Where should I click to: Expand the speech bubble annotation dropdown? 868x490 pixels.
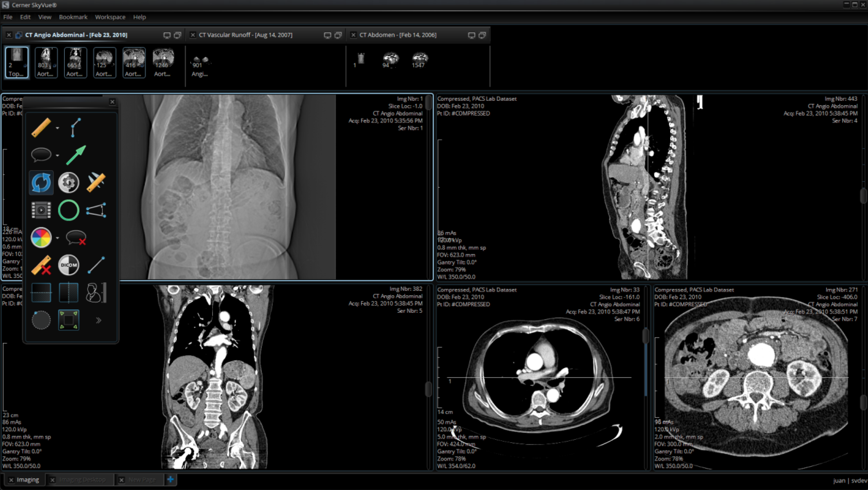[x=57, y=155]
